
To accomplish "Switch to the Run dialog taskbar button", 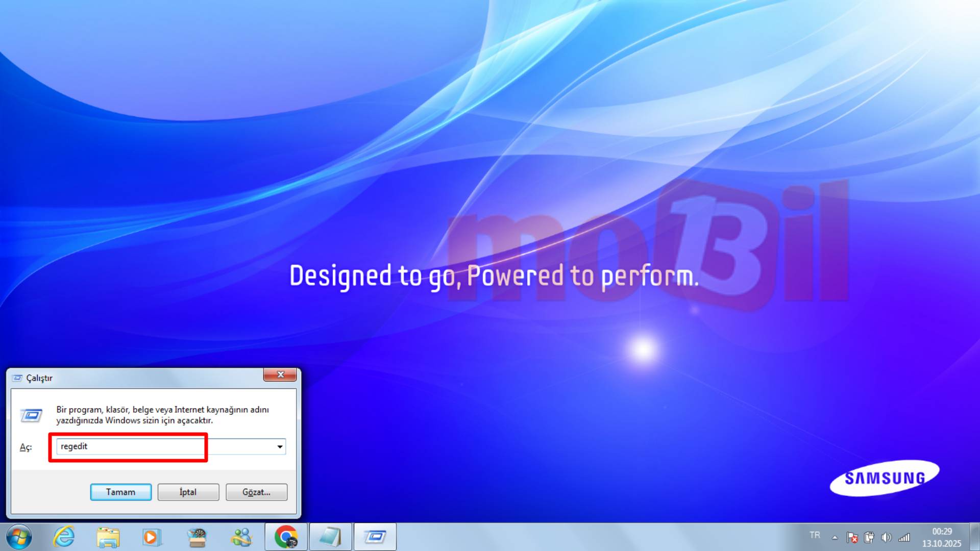I will tap(375, 537).
